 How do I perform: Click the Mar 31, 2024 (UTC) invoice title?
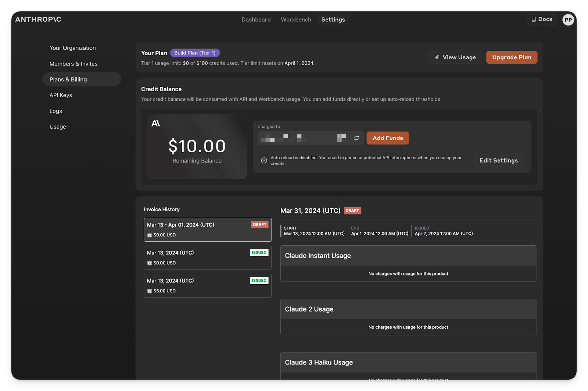click(310, 211)
